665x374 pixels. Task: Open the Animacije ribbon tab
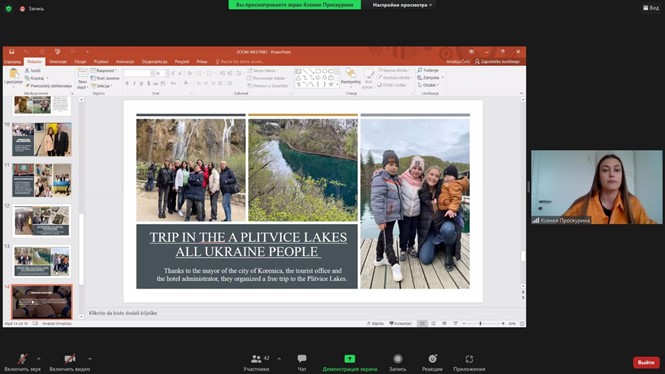(x=125, y=62)
